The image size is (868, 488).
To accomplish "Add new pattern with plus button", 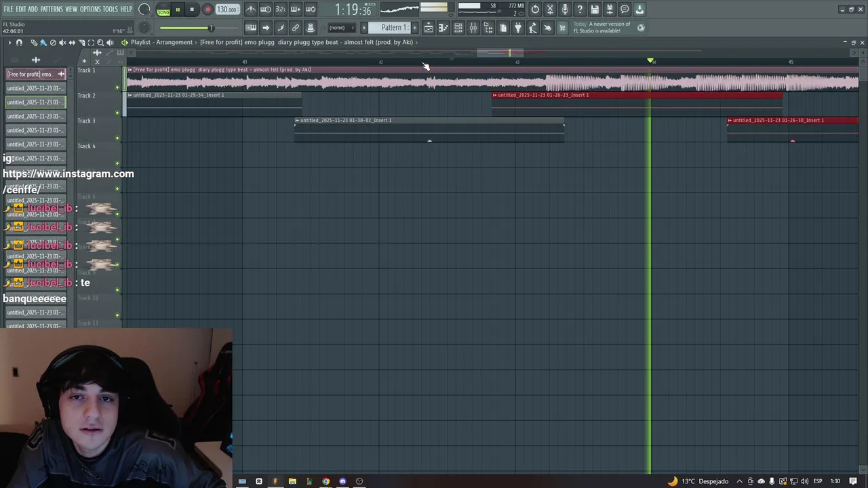I will (x=414, y=28).
